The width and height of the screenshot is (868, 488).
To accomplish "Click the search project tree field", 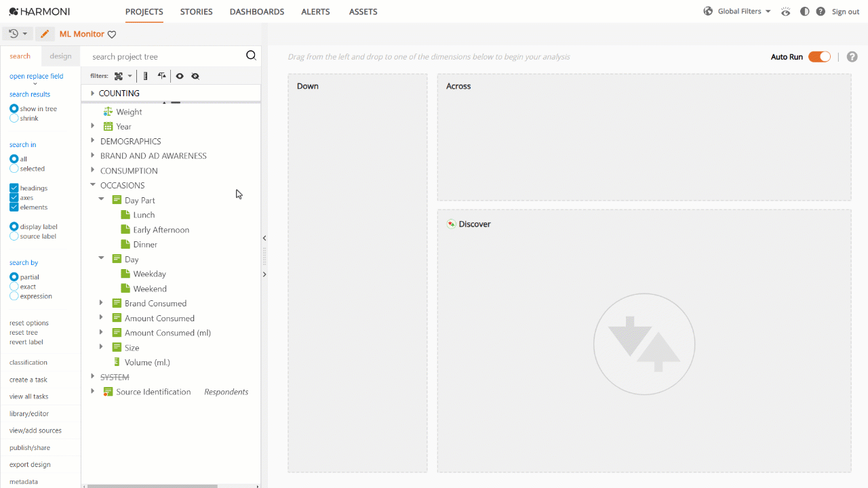I will [x=163, y=56].
